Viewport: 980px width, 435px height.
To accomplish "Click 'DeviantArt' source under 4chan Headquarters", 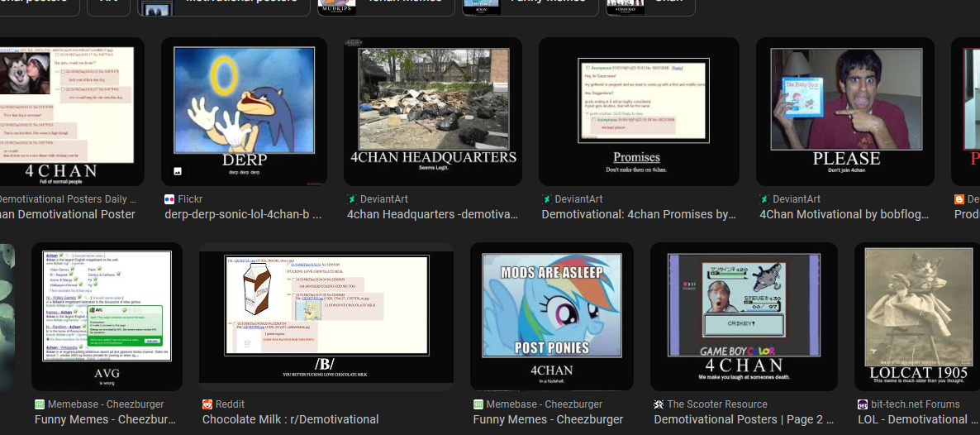I will pyautogui.click(x=383, y=199).
